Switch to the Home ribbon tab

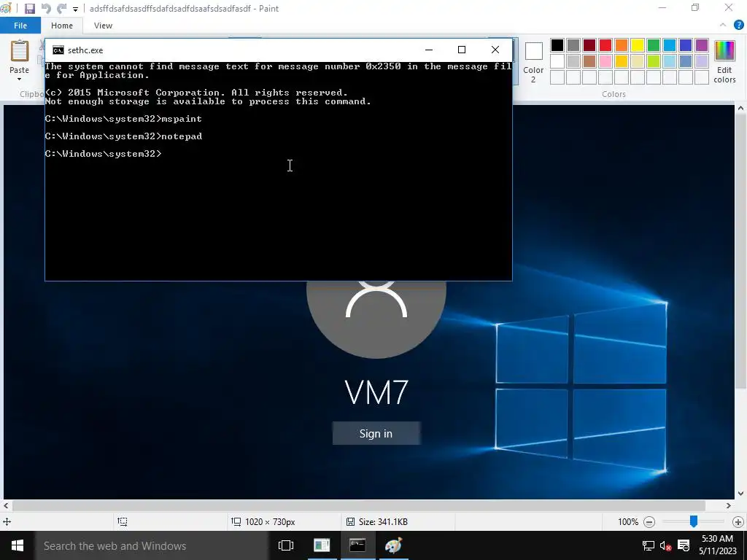click(x=62, y=26)
